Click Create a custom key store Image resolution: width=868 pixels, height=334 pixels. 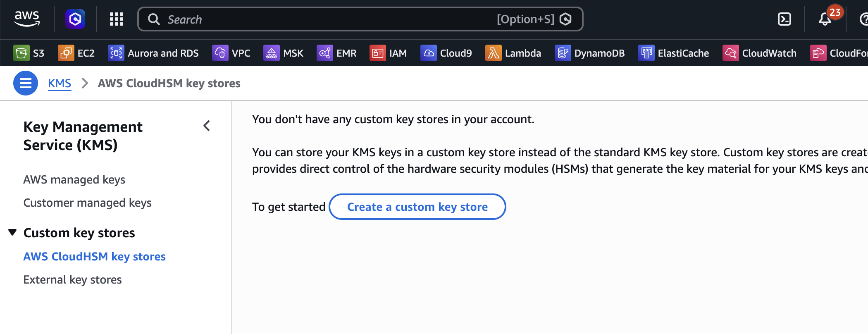click(x=417, y=207)
